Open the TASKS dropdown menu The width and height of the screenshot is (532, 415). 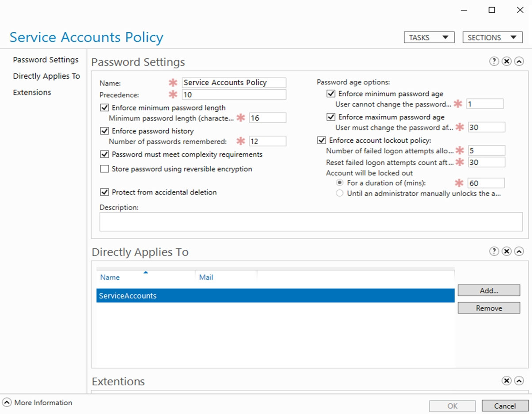(x=429, y=38)
